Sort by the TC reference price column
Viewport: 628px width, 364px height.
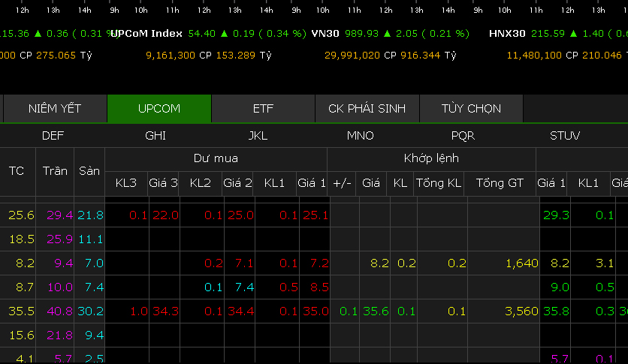coord(17,170)
